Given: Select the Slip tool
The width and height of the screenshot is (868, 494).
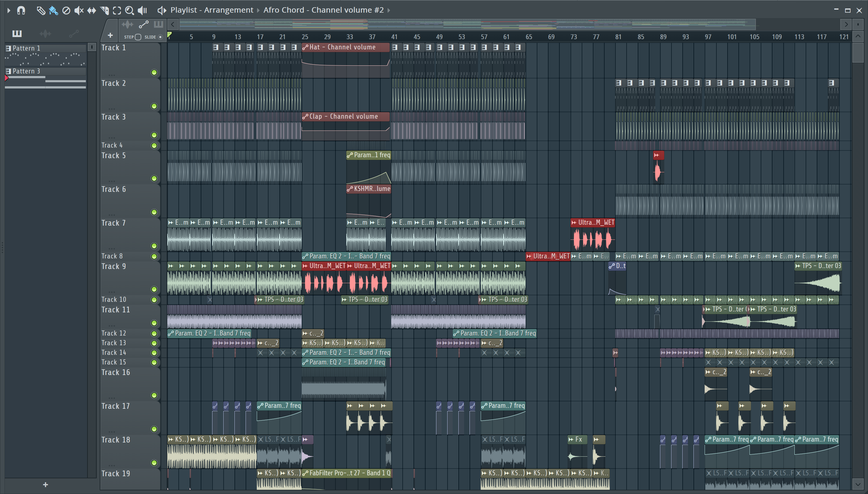Looking at the screenshot, I should pos(91,11).
